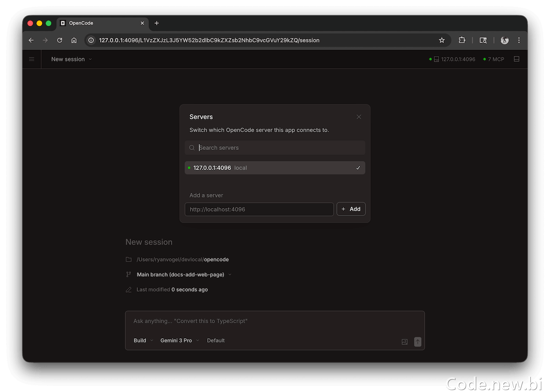Open the browser profile avatar
The image size is (550, 392).
coord(505,40)
